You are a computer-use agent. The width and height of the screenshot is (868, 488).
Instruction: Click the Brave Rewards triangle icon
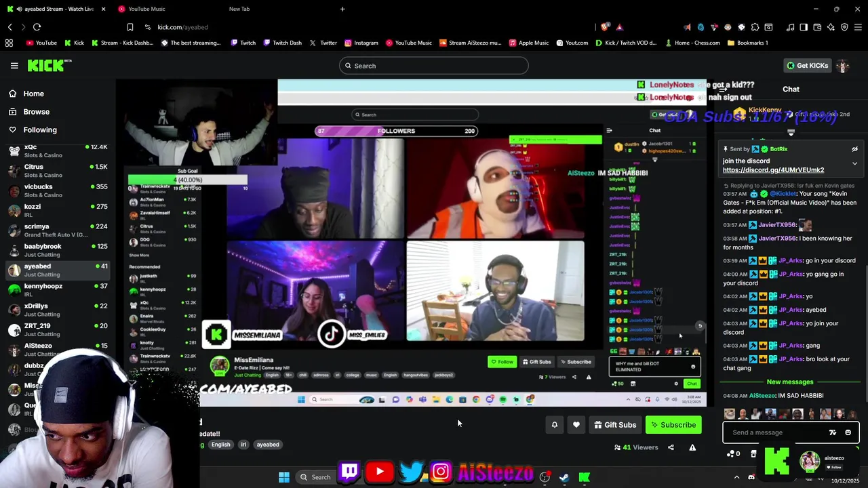pyautogui.click(x=619, y=27)
